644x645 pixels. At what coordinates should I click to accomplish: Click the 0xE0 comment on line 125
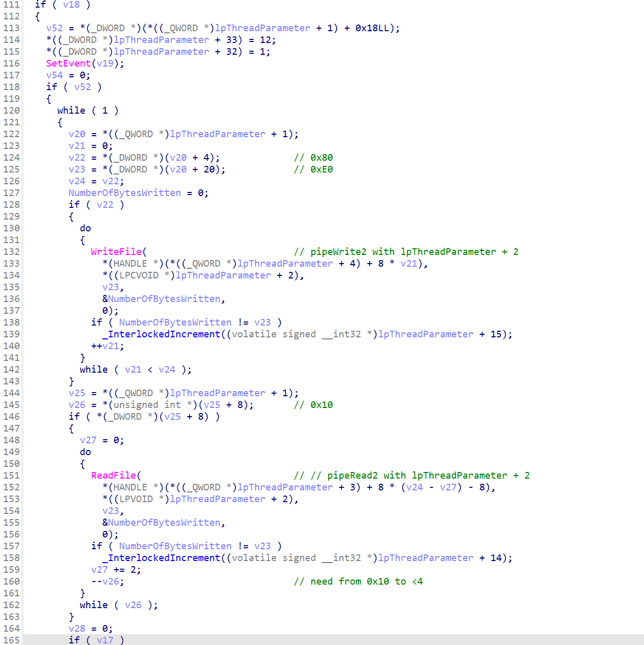(313, 169)
